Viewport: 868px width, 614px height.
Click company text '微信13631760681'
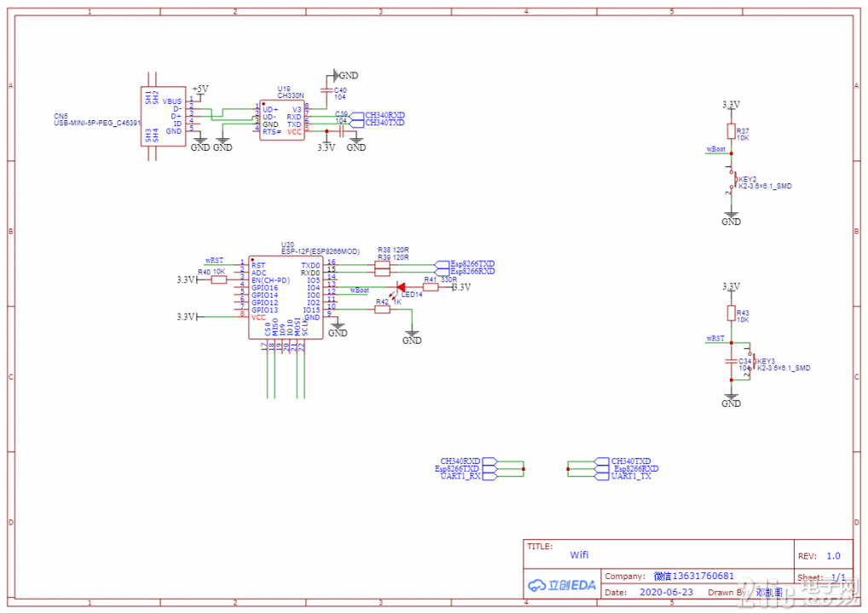(693, 576)
